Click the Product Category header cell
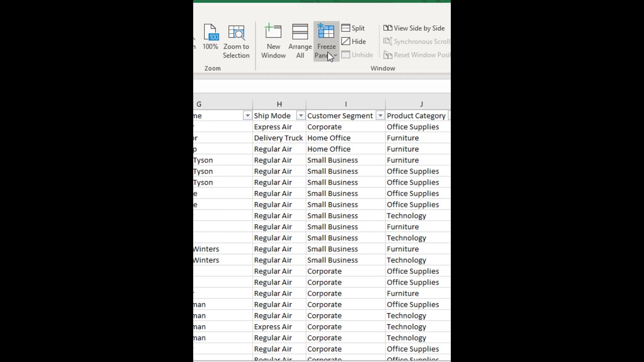Image resolution: width=644 pixels, height=362 pixels. coord(418,116)
